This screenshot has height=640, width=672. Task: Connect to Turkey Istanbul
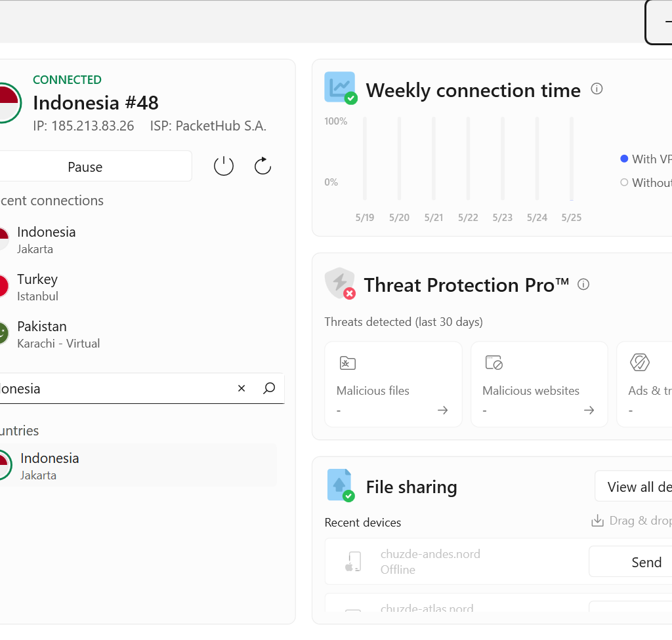pos(137,287)
